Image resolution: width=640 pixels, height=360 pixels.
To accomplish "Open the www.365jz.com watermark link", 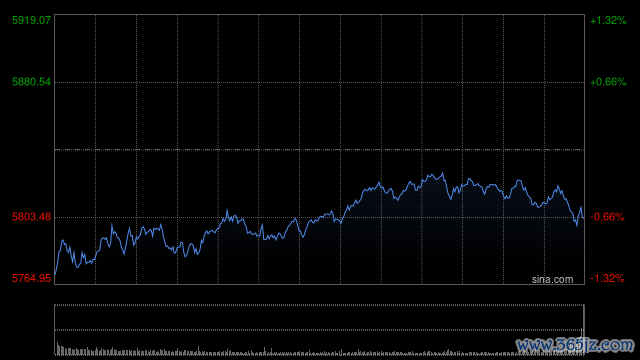I will point(575,345).
